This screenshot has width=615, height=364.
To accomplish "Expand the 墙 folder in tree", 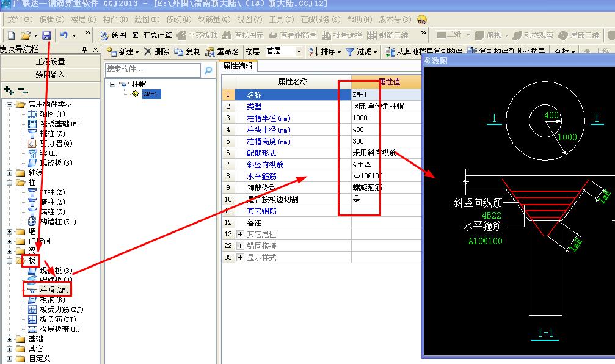I will 9,231.
